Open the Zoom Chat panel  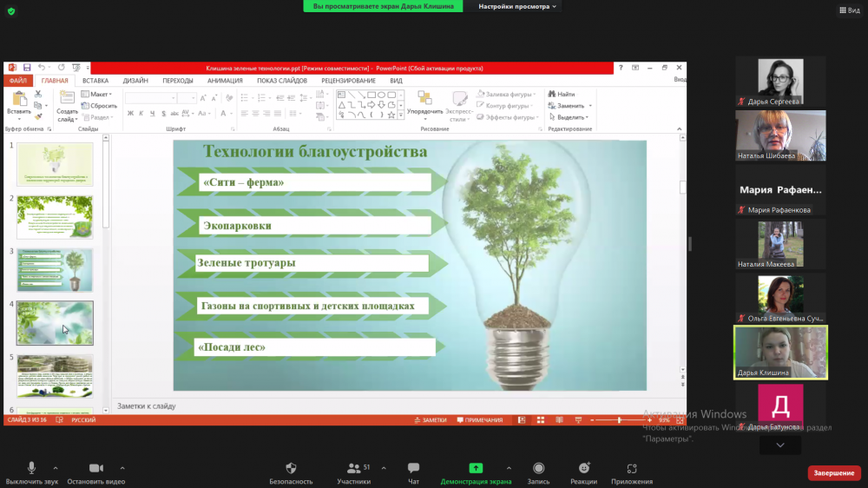(x=413, y=469)
